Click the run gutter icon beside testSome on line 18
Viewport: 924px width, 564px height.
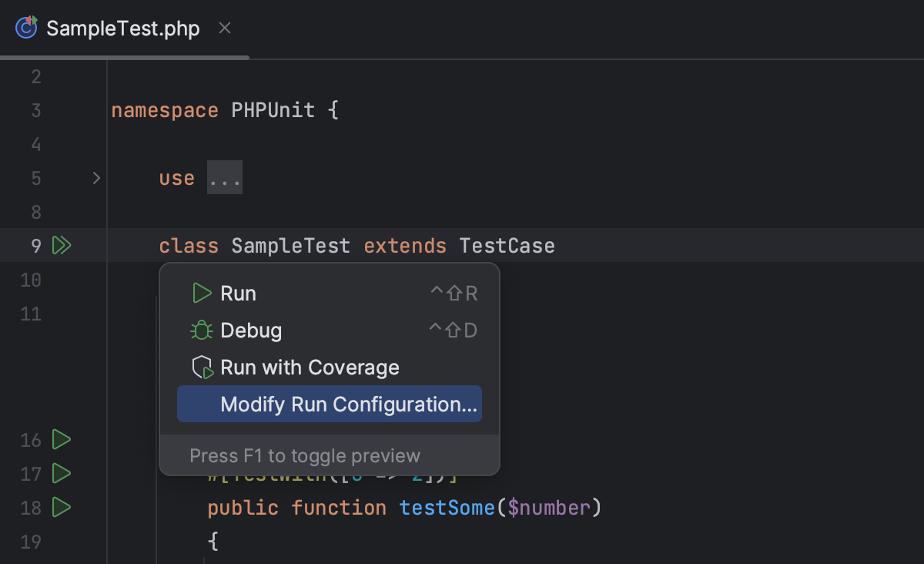point(62,508)
